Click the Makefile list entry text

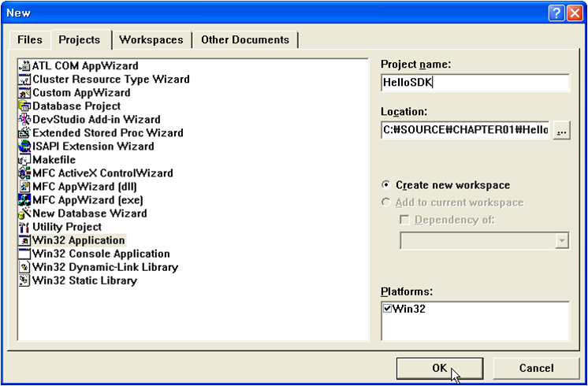pos(54,160)
